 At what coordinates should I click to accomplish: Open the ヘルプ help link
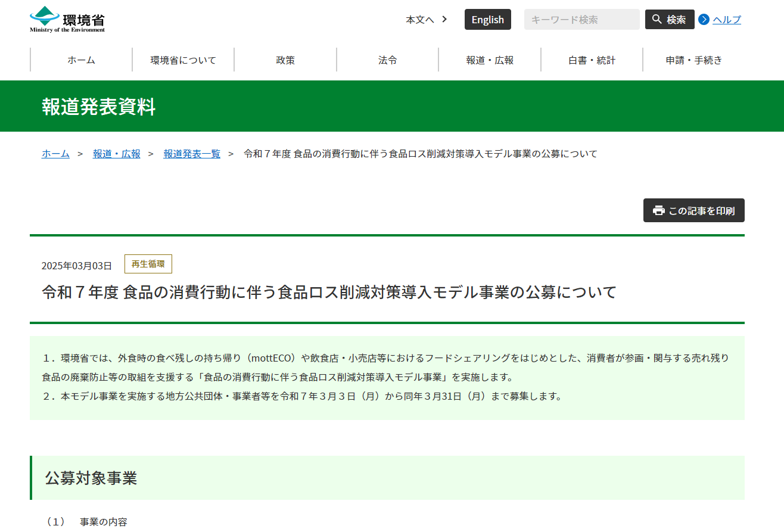(727, 20)
